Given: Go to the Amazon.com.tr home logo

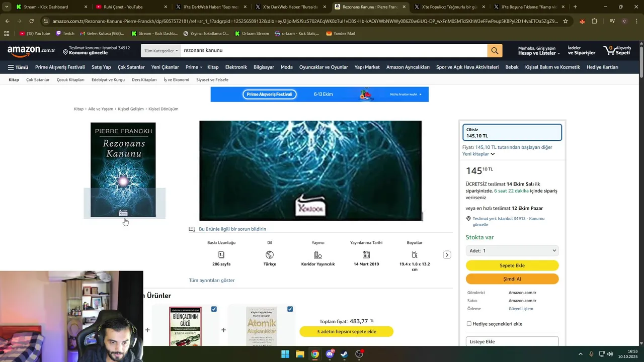Looking at the screenshot, I should point(31,50).
